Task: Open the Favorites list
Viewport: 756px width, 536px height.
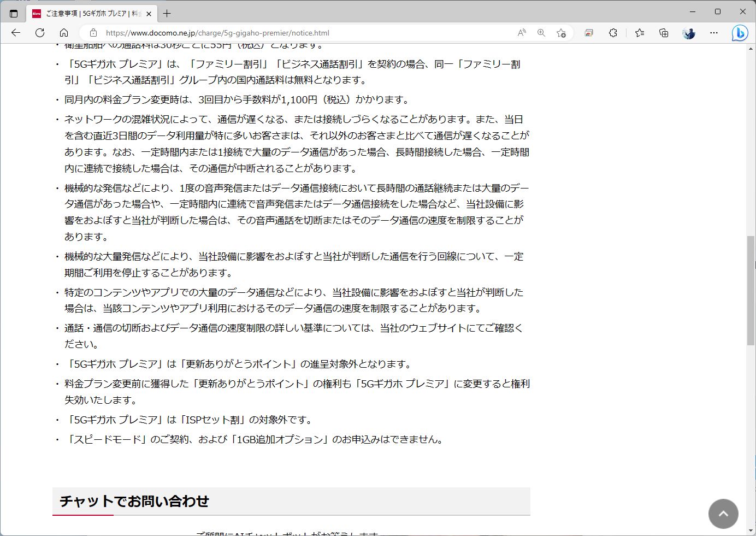Action: (x=640, y=33)
